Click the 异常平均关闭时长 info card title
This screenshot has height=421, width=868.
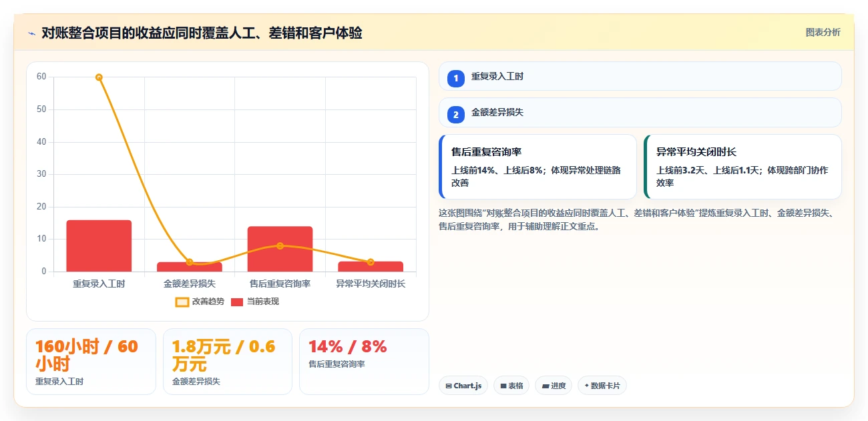(696, 152)
